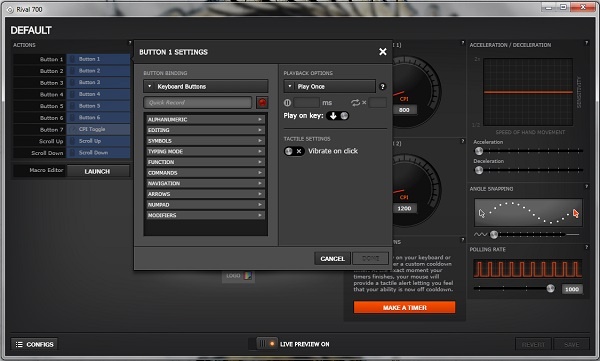This screenshot has width=600, height=361.
Task: Click the red Quick Record button
Action: point(262,103)
